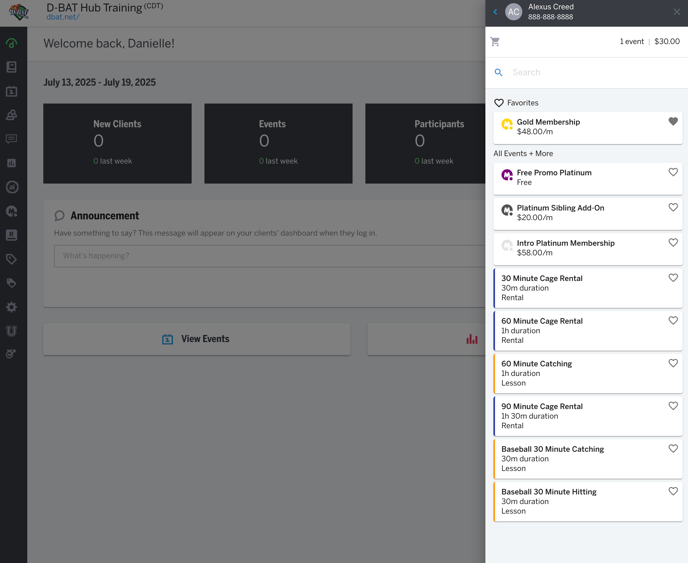Open the double tags sidebar icon
This screenshot has height=563, width=688.
[11, 283]
